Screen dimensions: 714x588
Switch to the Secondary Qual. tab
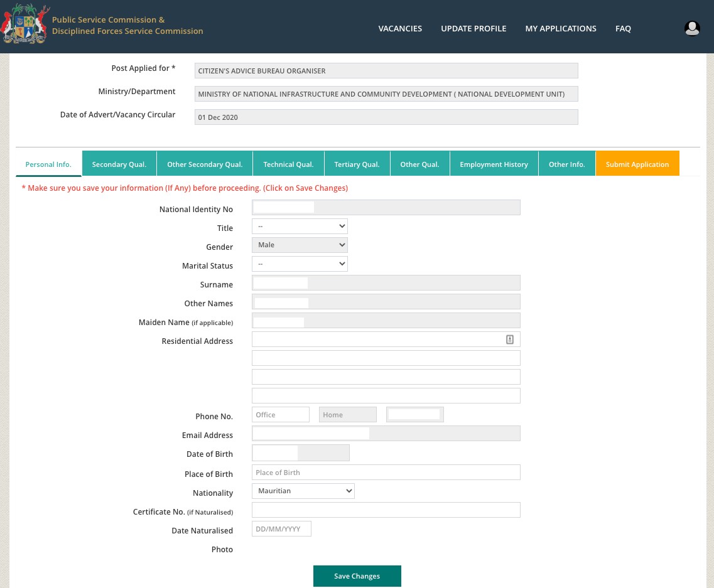click(119, 163)
